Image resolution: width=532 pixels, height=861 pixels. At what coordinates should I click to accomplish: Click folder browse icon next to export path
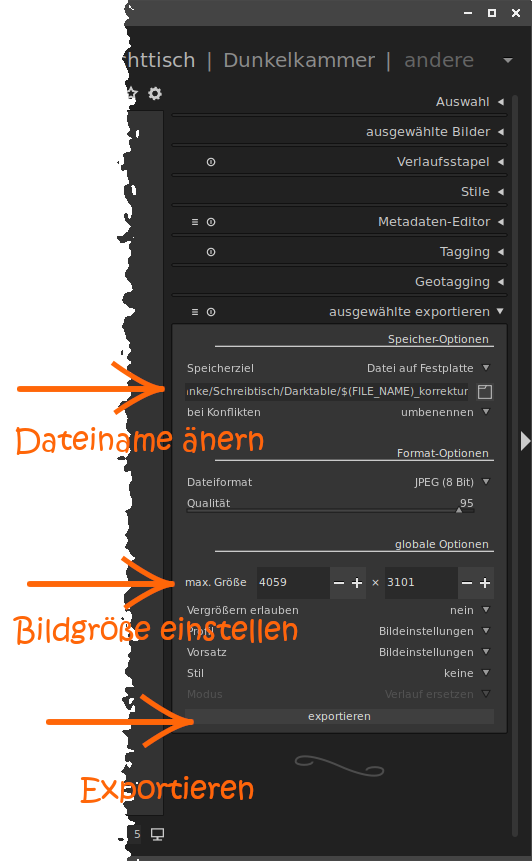485,392
